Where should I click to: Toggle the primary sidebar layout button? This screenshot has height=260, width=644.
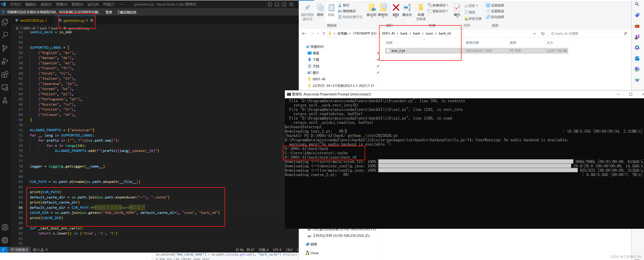click(x=270, y=4)
